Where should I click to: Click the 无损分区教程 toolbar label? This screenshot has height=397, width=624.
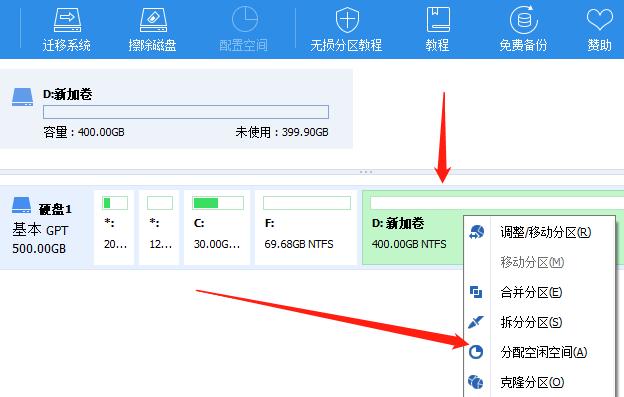[x=346, y=45]
